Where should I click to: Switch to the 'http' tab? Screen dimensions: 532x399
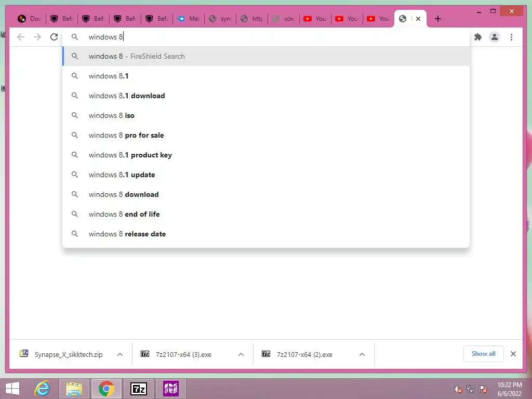pyautogui.click(x=252, y=19)
